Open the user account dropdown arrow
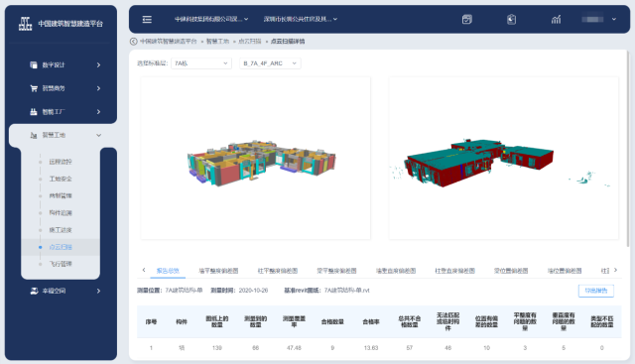635x364 pixels. (614, 19)
